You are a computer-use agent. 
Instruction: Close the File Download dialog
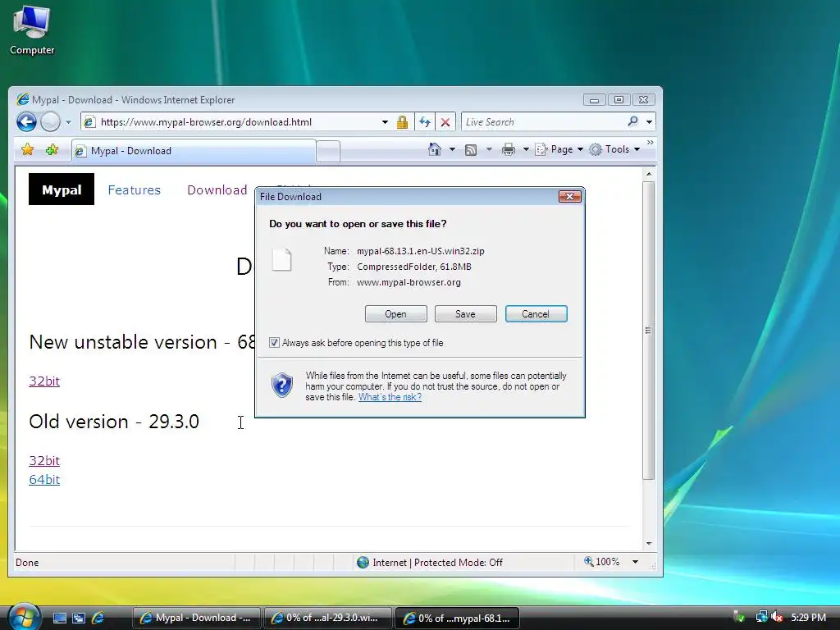pyautogui.click(x=570, y=197)
